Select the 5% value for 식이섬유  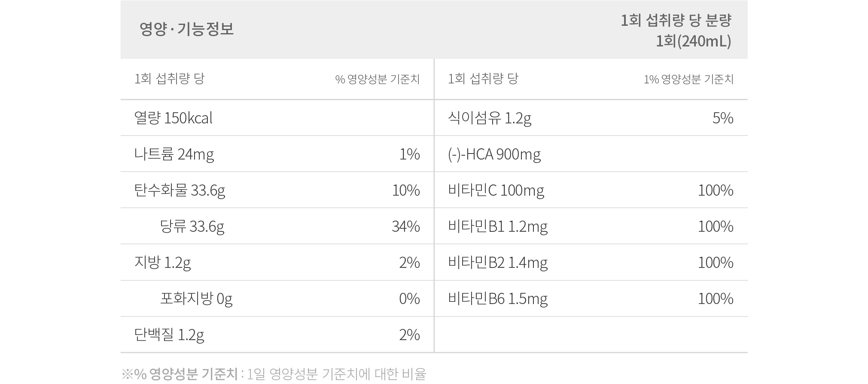723,118
